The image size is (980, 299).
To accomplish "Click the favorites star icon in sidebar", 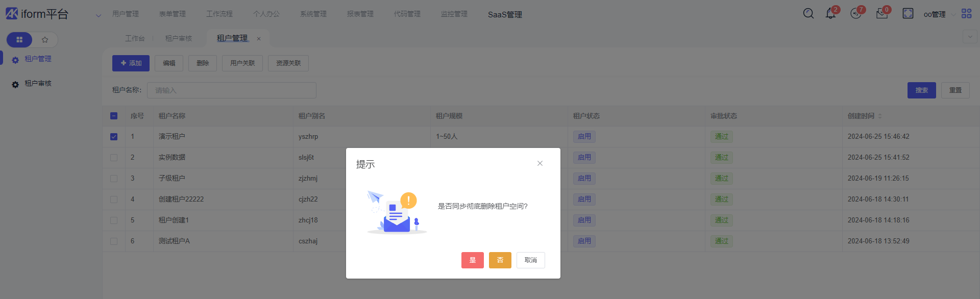I will pos(45,40).
